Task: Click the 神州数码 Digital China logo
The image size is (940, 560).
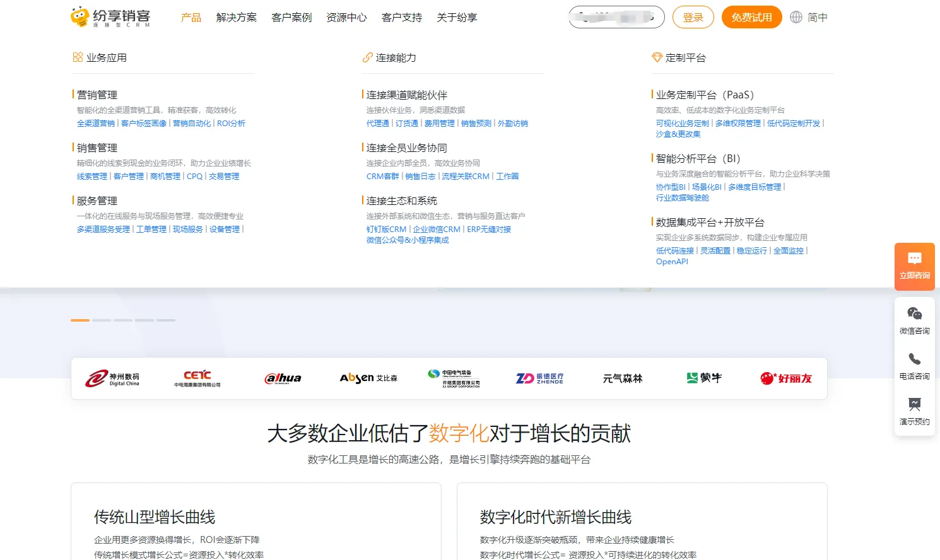Action: 112,378
